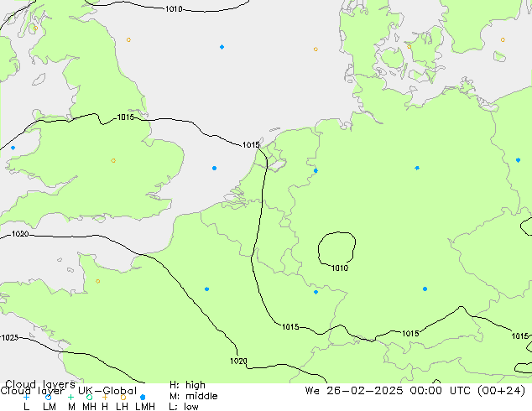Click the filled blue LMH legend symbol

tap(143, 397)
